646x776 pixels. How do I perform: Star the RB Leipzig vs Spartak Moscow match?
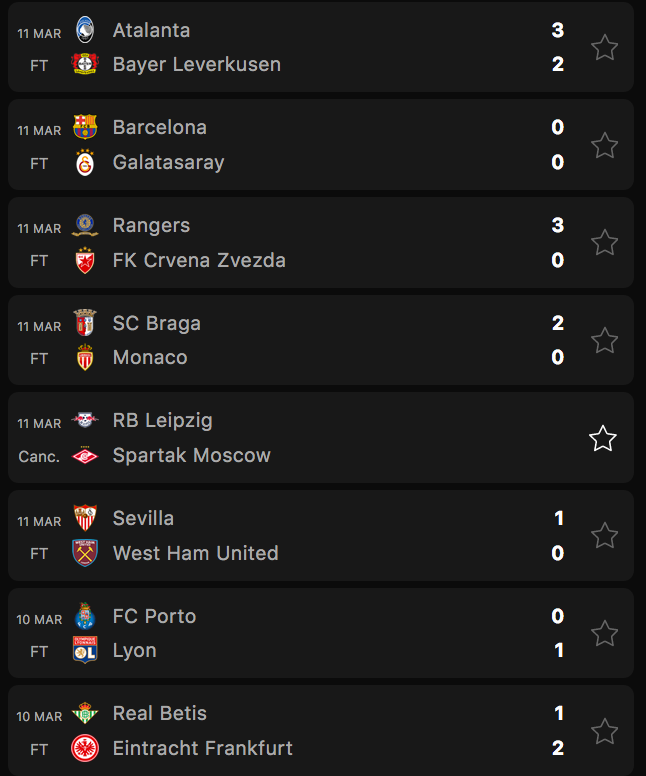click(603, 439)
